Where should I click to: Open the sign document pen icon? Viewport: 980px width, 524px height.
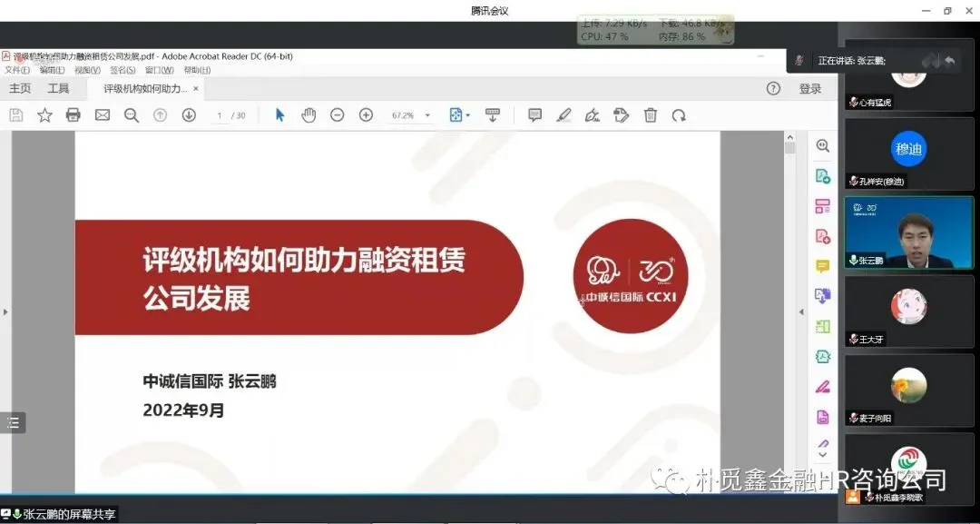593,115
